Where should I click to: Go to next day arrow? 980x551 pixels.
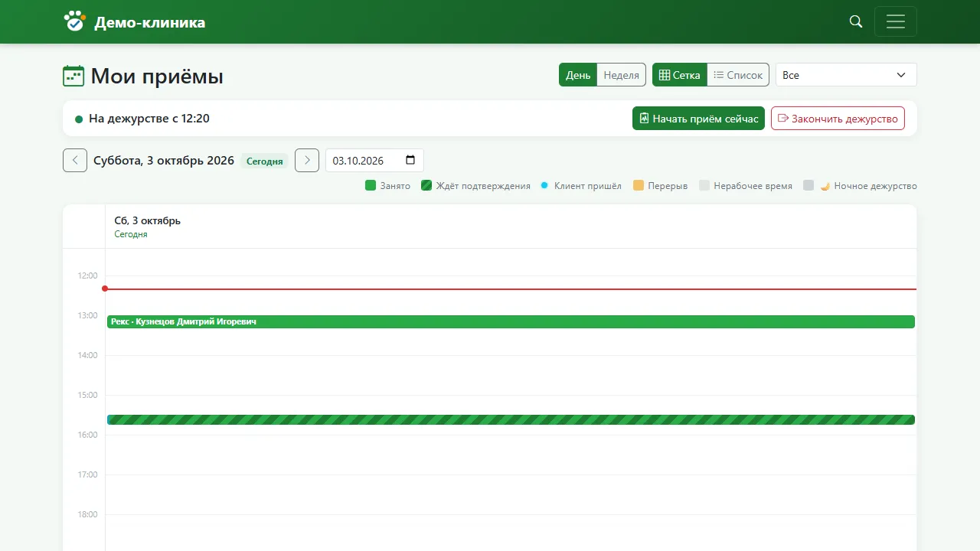(307, 160)
